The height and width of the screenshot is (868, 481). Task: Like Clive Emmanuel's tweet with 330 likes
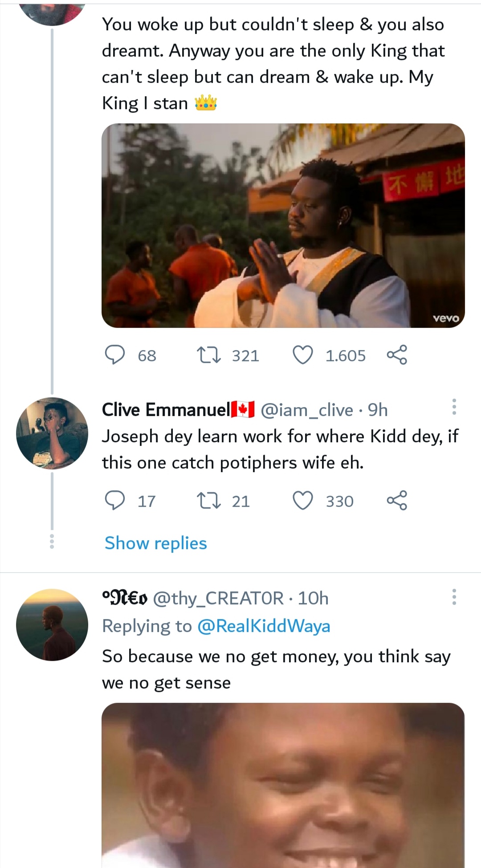click(303, 501)
